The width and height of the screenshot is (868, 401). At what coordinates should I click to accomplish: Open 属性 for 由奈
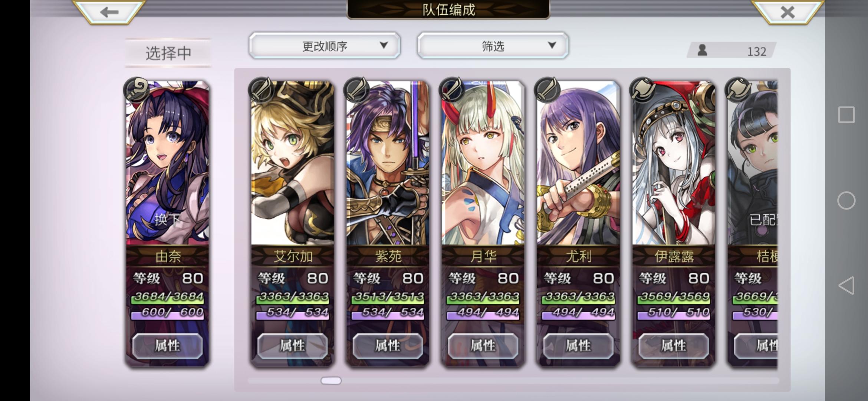(x=167, y=346)
